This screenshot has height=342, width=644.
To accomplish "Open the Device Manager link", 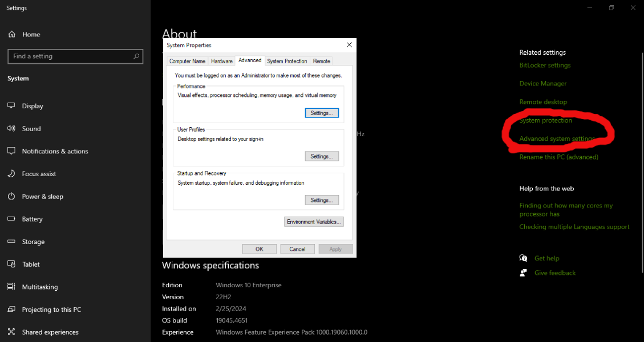I will pos(542,84).
